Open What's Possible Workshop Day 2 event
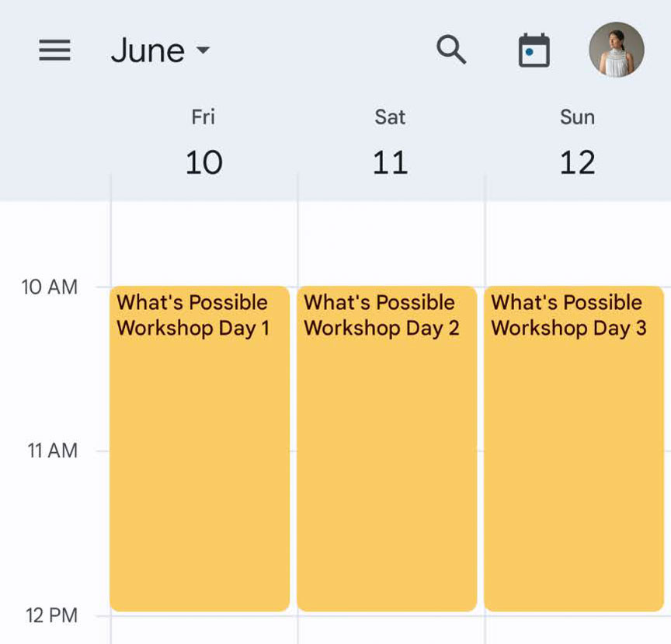Viewport: 671px width, 644px height. [387, 448]
